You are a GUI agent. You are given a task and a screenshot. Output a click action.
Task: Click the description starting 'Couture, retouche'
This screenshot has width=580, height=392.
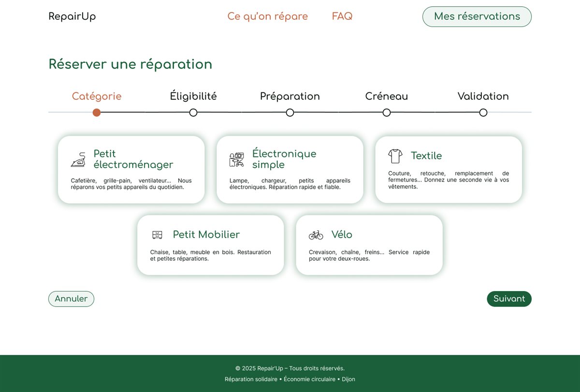click(x=449, y=180)
